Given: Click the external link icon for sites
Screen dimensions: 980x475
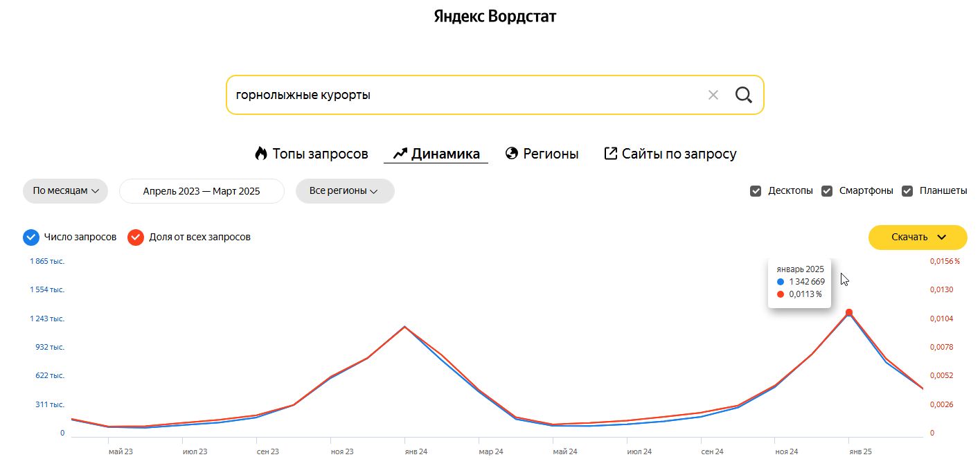Looking at the screenshot, I should [x=610, y=154].
